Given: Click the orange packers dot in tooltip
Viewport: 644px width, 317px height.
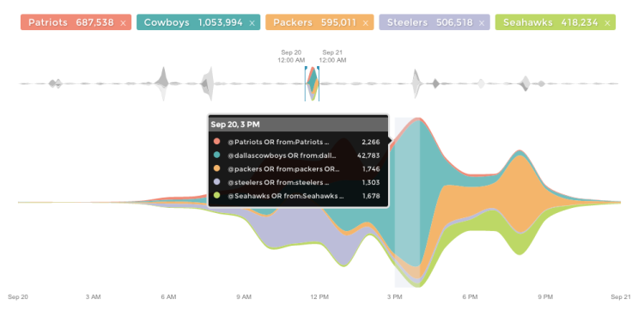Looking at the screenshot, I should tap(217, 168).
